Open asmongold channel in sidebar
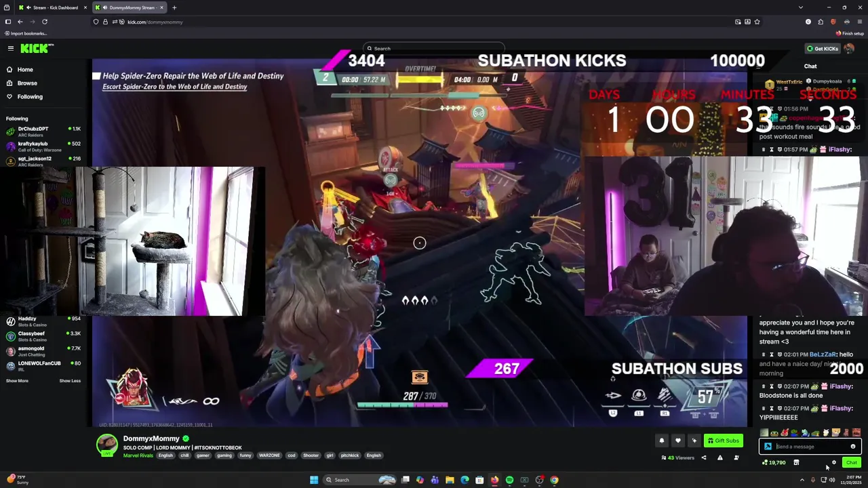 43,350
